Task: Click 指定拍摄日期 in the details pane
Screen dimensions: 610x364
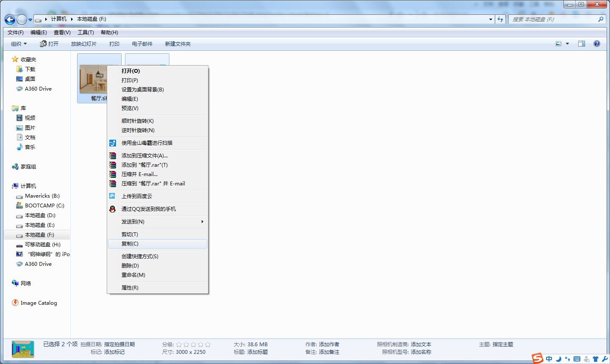Action: (x=119, y=345)
